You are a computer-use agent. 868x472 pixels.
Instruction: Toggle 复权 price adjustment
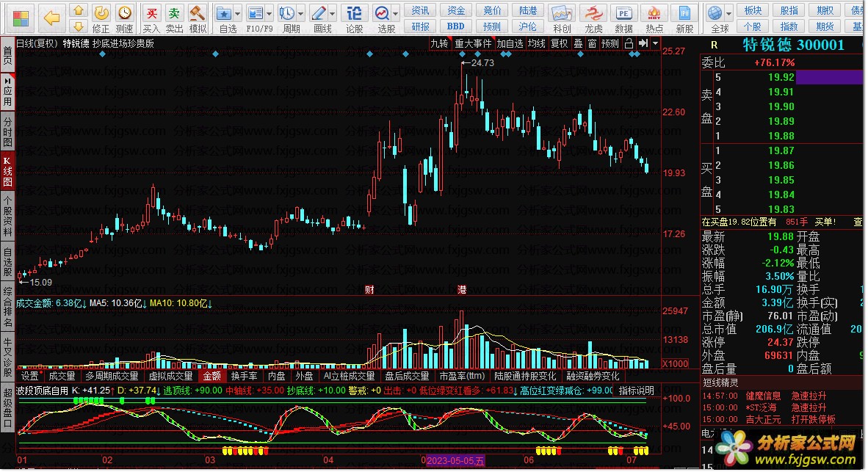click(559, 44)
